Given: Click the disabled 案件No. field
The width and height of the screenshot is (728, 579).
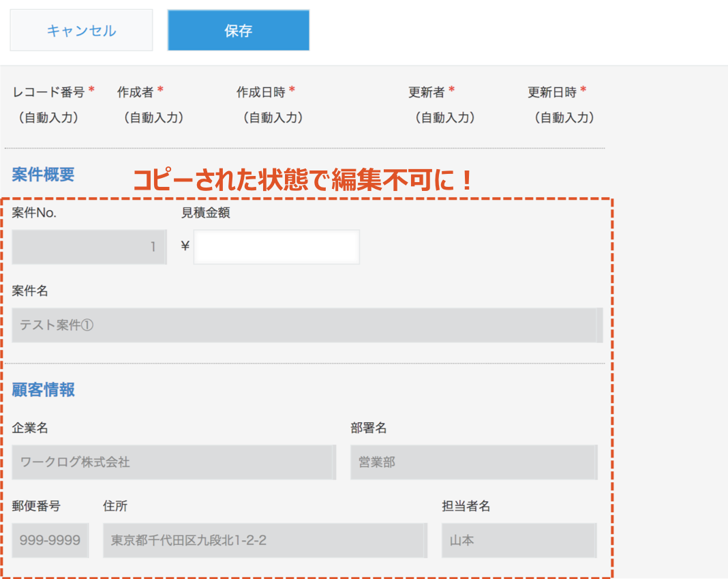Looking at the screenshot, I should click(x=89, y=247).
